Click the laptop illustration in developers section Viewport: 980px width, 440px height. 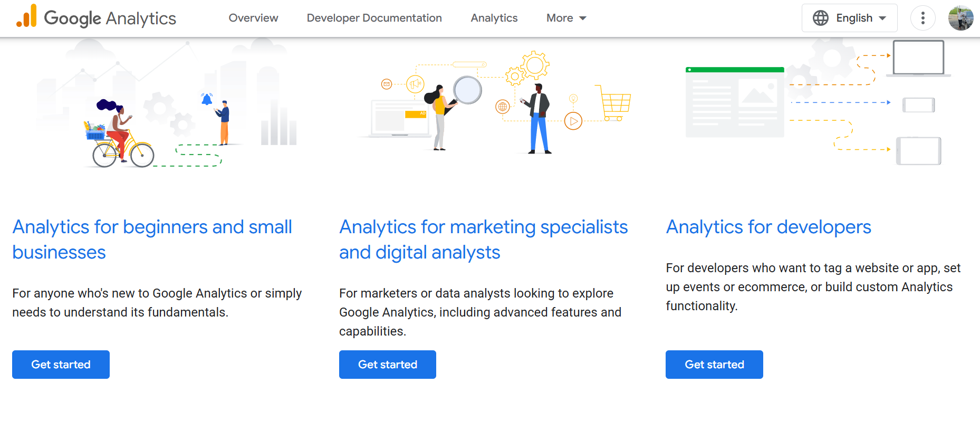point(918,58)
